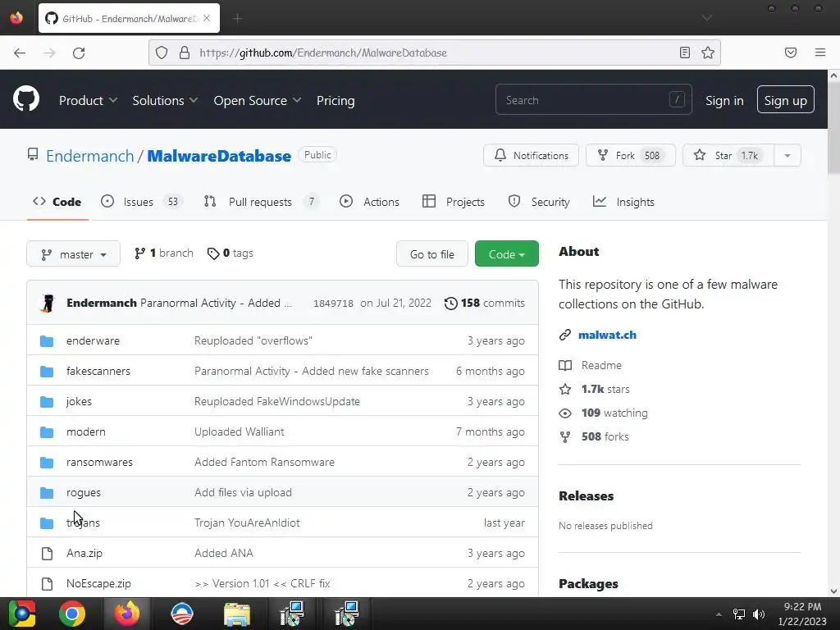
Task: Open the network tray icon
Action: pyautogui.click(x=739, y=614)
